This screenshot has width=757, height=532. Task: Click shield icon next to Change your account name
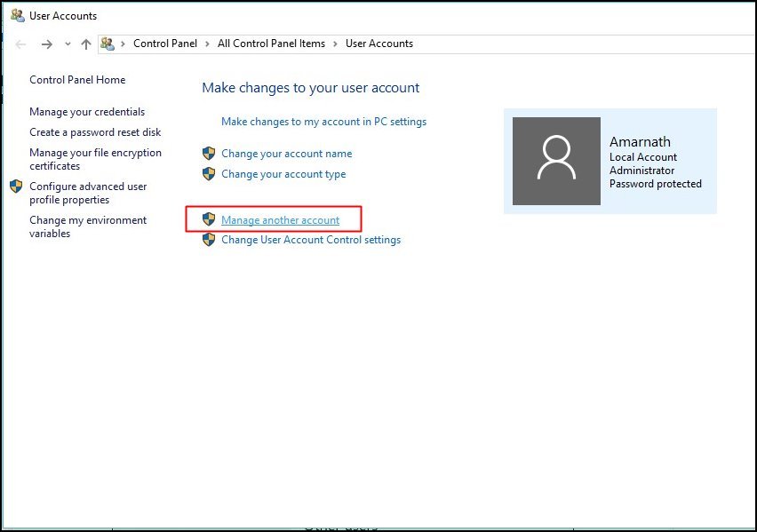tap(209, 154)
